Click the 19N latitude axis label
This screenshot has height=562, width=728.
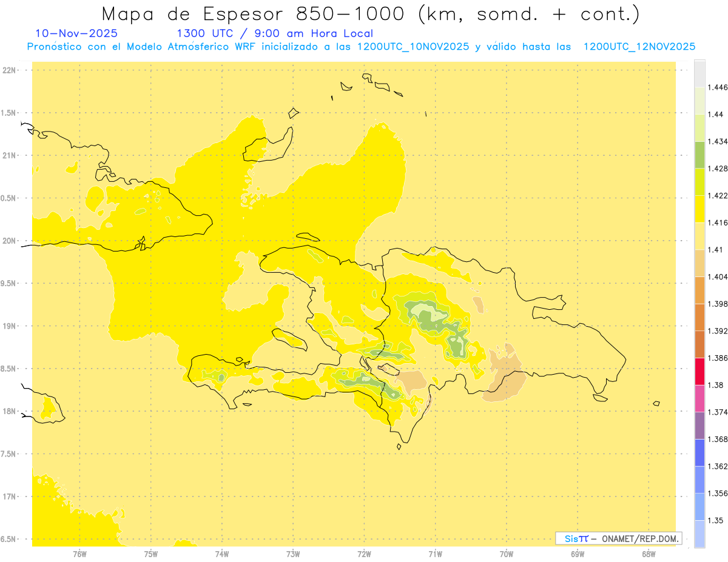10,326
